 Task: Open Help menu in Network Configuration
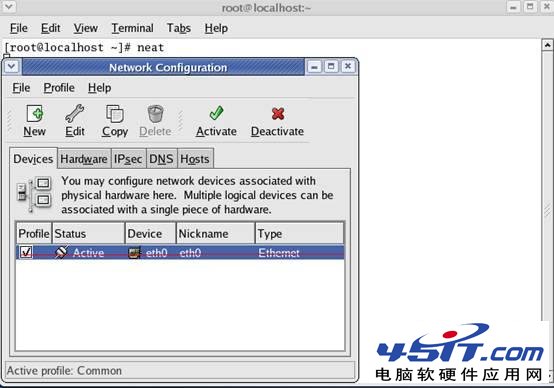click(99, 88)
